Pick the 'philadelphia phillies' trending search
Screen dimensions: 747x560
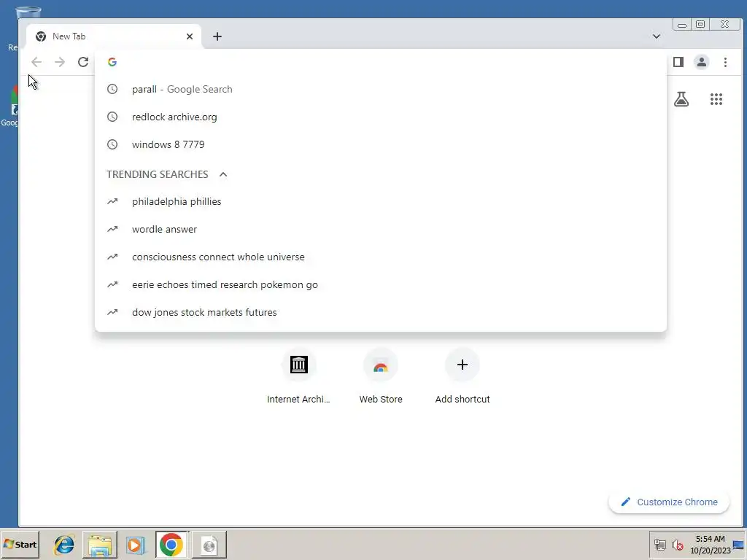click(x=381, y=201)
